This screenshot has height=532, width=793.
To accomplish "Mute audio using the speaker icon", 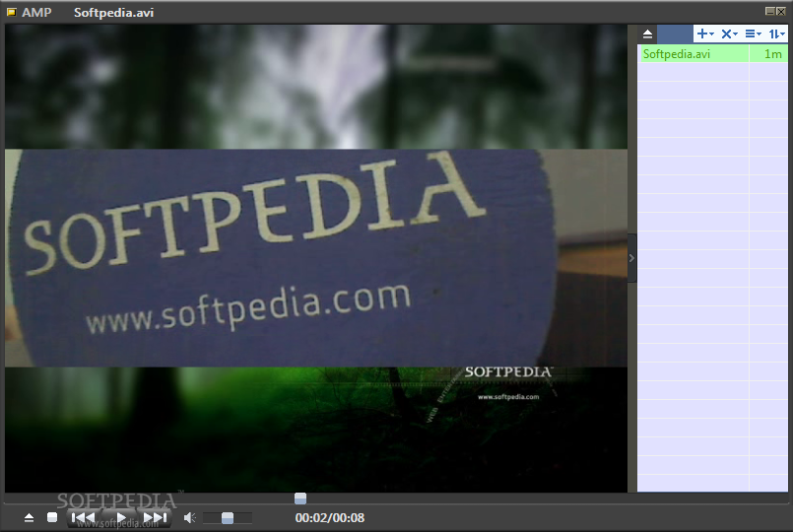I will point(190,517).
